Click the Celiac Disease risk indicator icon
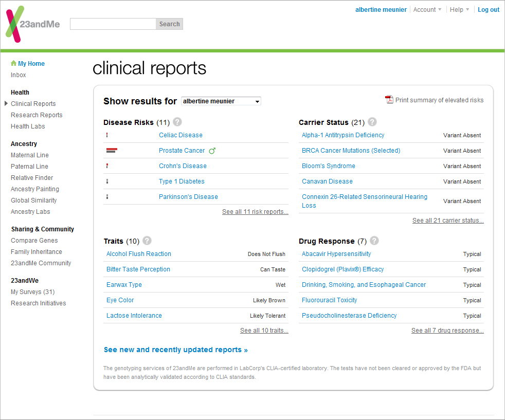Viewport: 505px width, 420px height. [x=107, y=135]
